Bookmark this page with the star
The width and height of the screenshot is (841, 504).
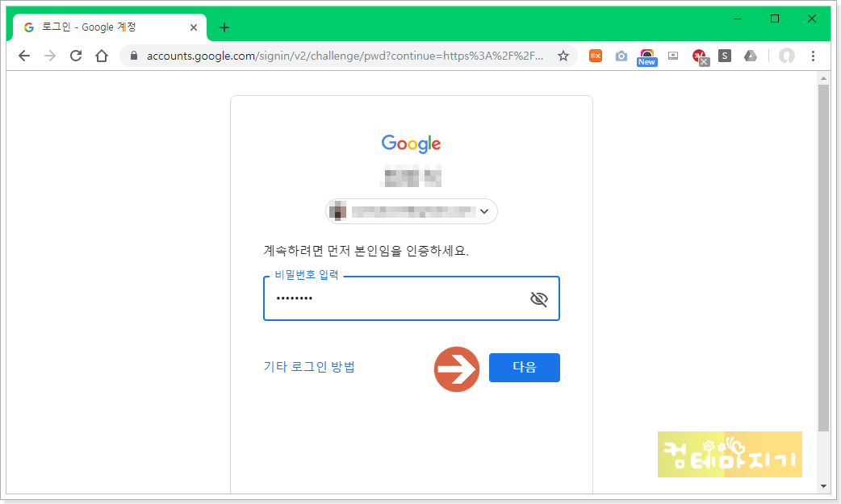coord(563,56)
